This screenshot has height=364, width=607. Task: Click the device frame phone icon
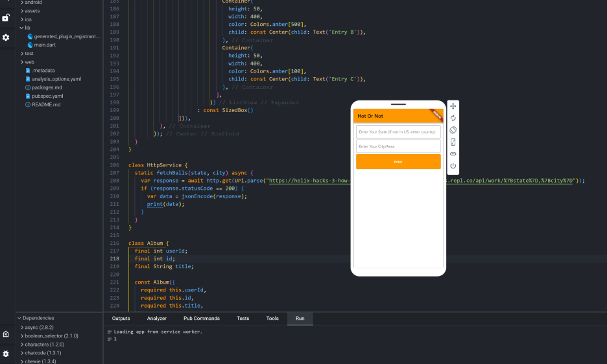453,142
